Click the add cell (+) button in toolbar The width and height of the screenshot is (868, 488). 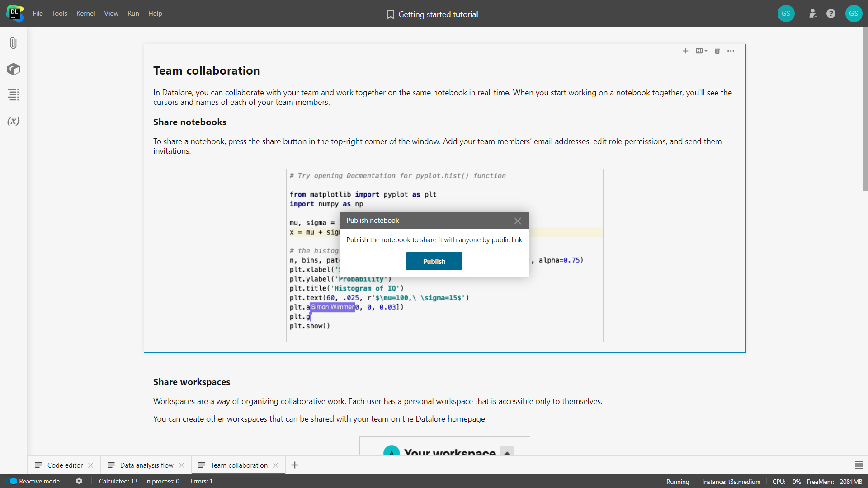pyautogui.click(x=685, y=51)
